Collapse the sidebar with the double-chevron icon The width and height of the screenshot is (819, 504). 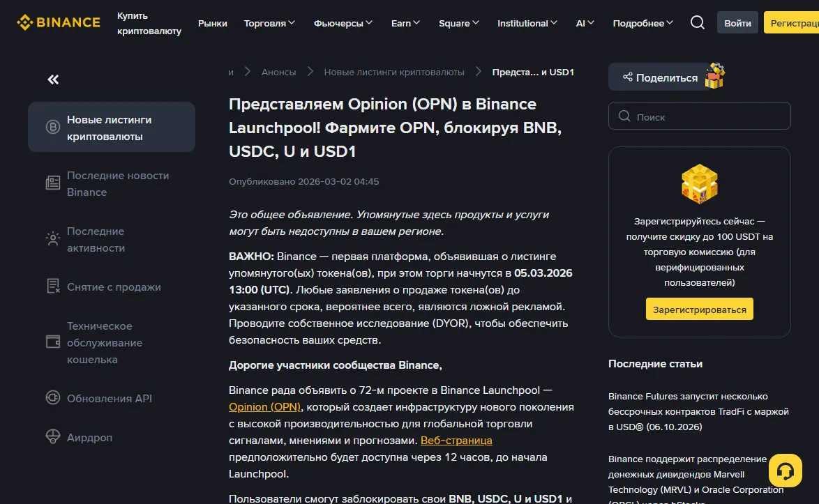(x=53, y=79)
